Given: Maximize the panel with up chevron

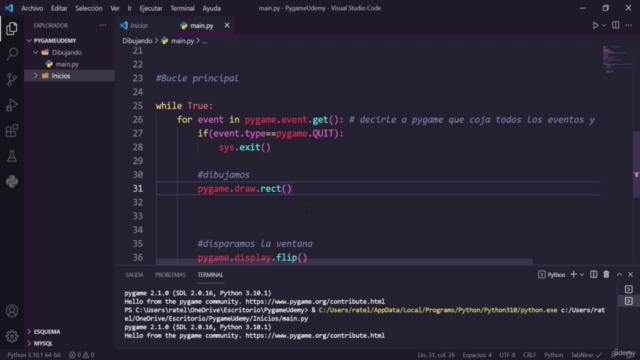Looking at the screenshot, I should pos(619,274).
